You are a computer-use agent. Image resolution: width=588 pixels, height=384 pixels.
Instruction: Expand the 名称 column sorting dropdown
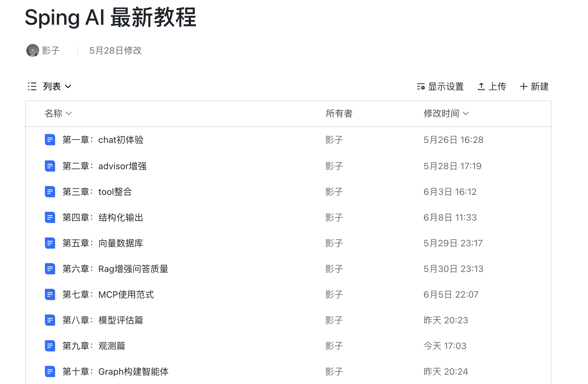coord(58,113)
